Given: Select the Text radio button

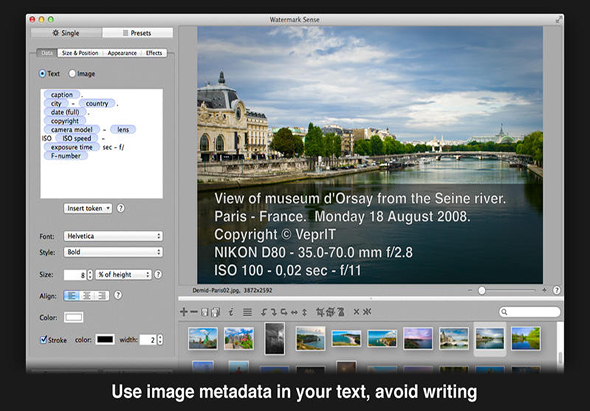Looking at the screenshot, I should click(x=42, y=74).
